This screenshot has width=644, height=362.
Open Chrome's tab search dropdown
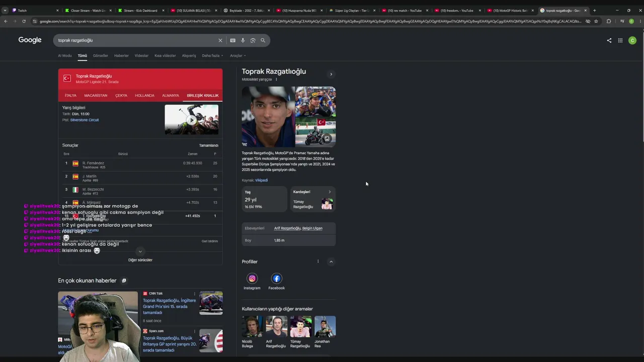point(5,10)
